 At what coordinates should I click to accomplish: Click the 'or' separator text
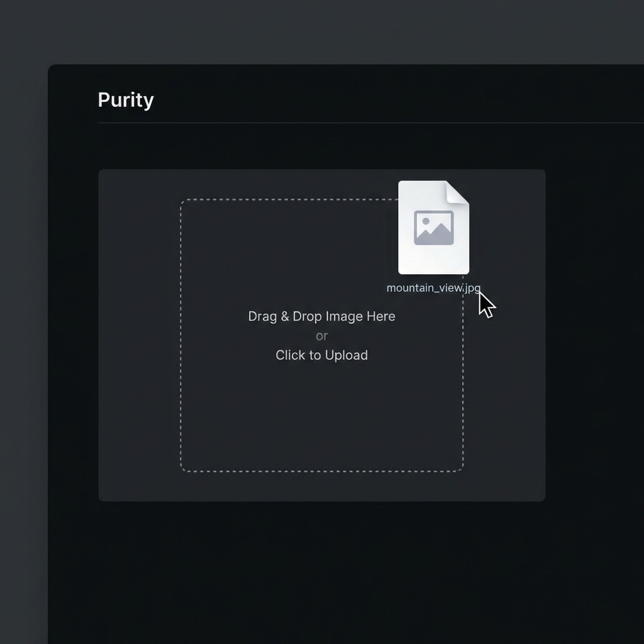point(321,336)
